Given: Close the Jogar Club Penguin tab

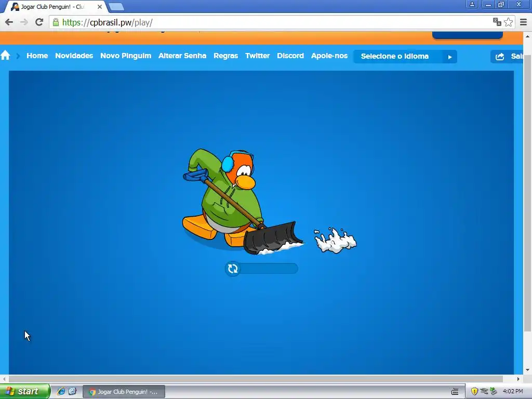Looking at the screenshot, I should click(x=99, y=7).
